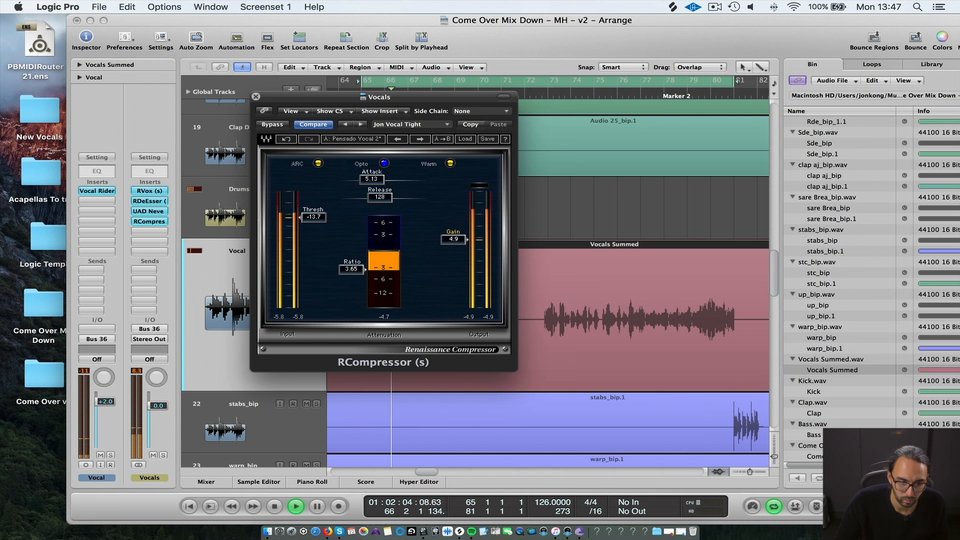
Task: Click the Pause transport button
Action: click(317, 506)
